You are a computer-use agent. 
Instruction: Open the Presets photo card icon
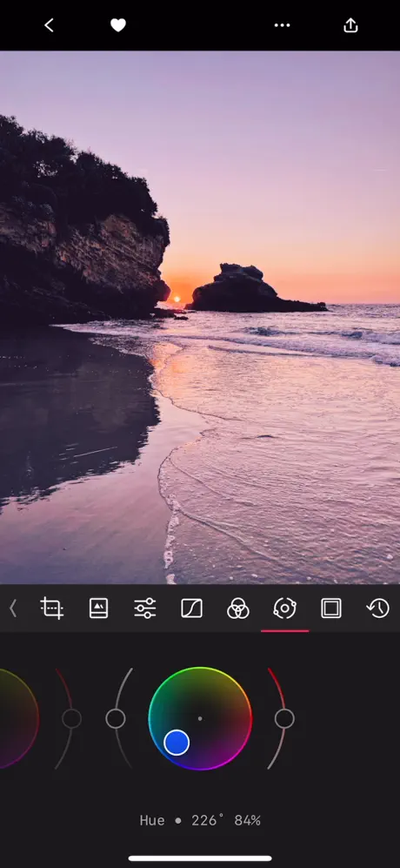(98, 609)
